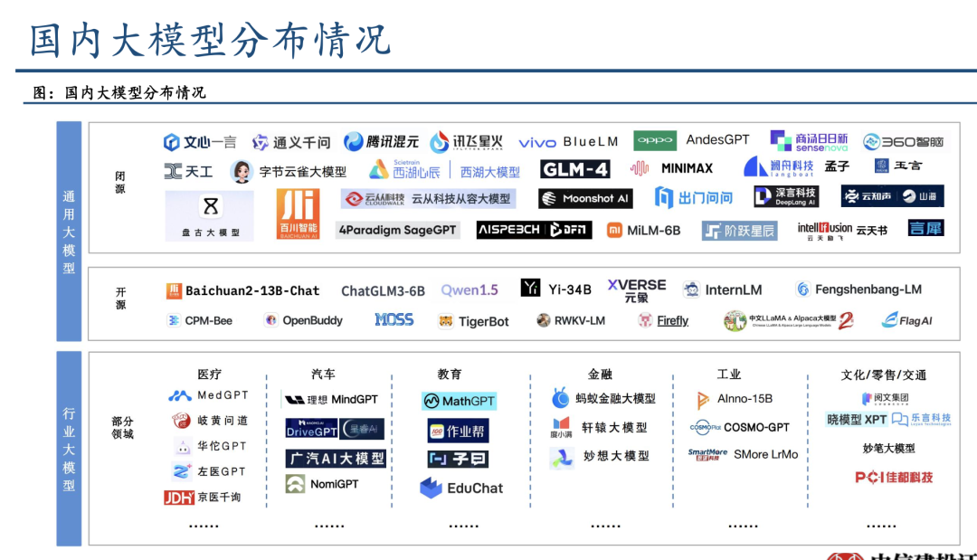This screenshot has width=977, height=560.
Task: Click the 盘古大模型 tile
Action: (x=210, y=215)
